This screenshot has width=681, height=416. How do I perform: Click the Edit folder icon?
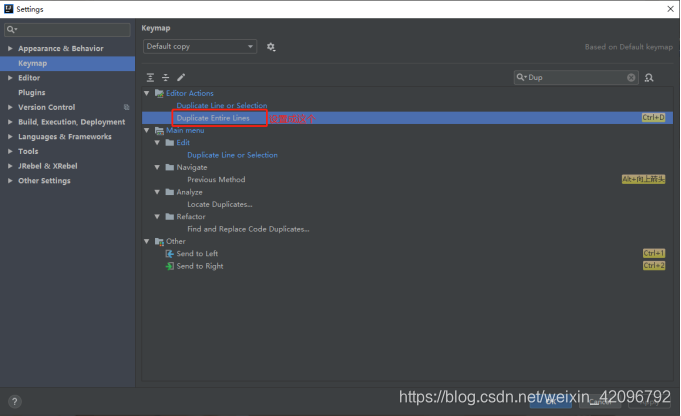pyautogui.click(x=170, y=142)
